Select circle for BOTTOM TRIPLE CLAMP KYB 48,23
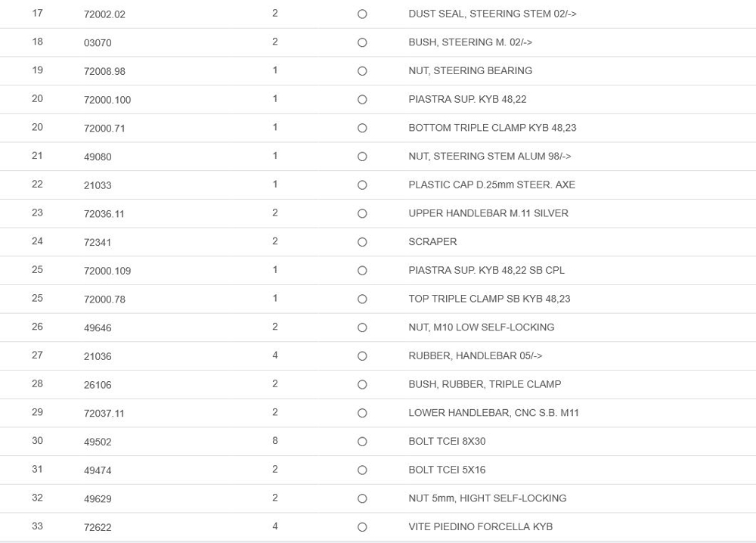 click(x=362, y=129)
